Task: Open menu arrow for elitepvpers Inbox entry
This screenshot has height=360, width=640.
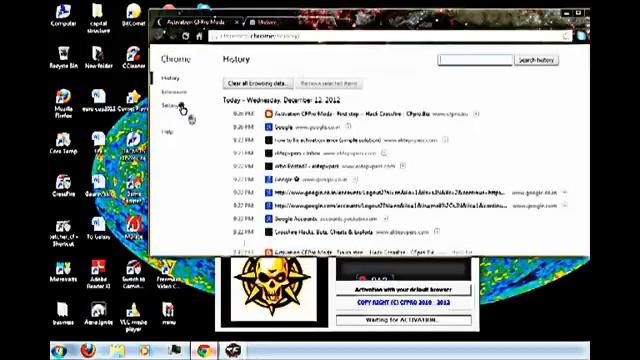Action: 384,153
